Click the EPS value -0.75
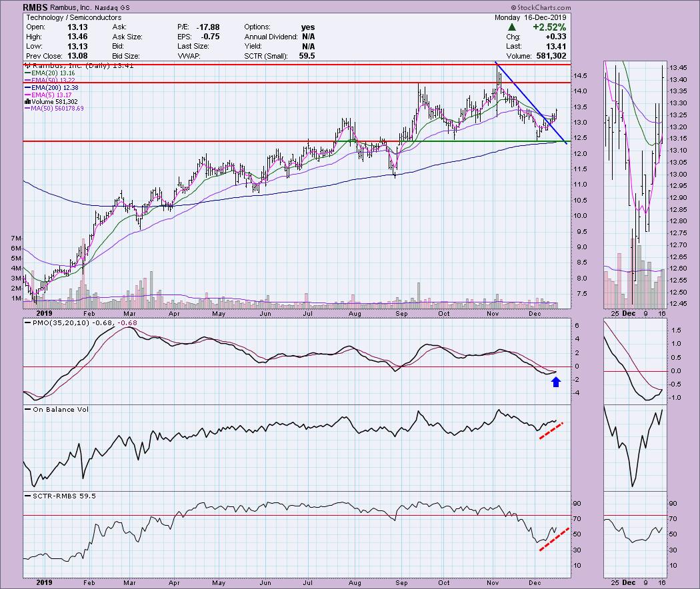 [x=210, y=37]
